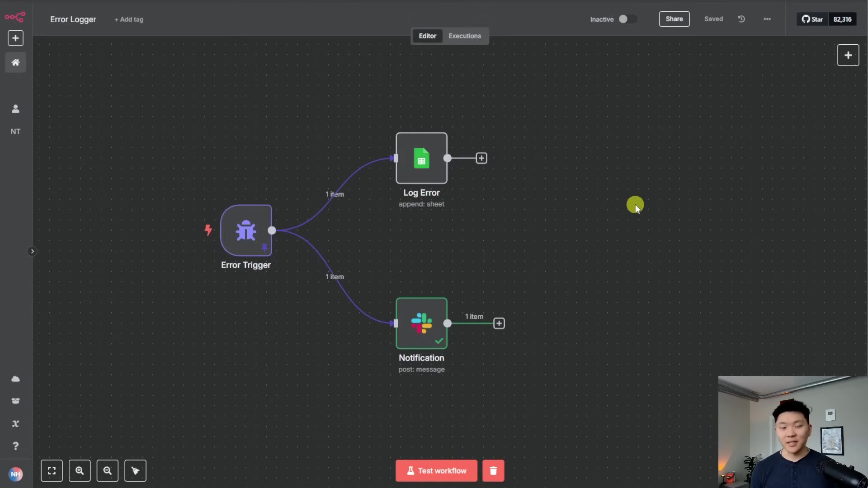The image size is (868, 488).
Task: Open the three-dots workflow options menu
Action: pyautogui.click(x=767, y=19)
